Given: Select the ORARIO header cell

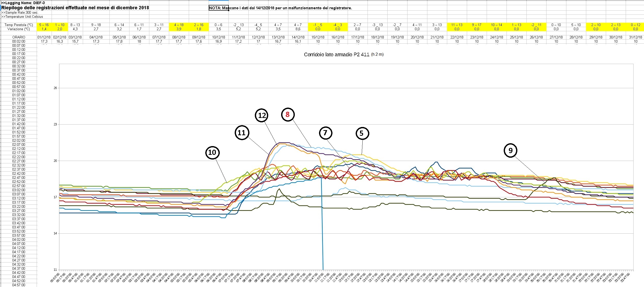Looking at the screenshot, I should (19, 37).
